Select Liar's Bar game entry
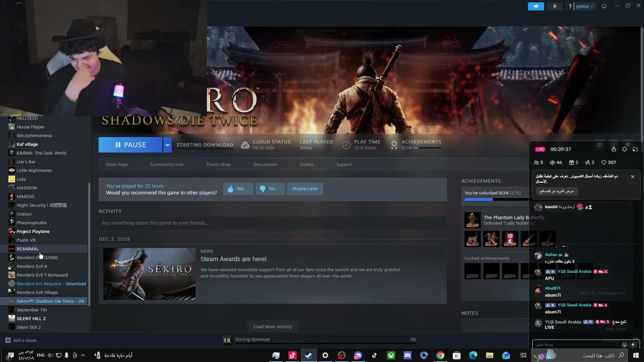 pos(26,162)
